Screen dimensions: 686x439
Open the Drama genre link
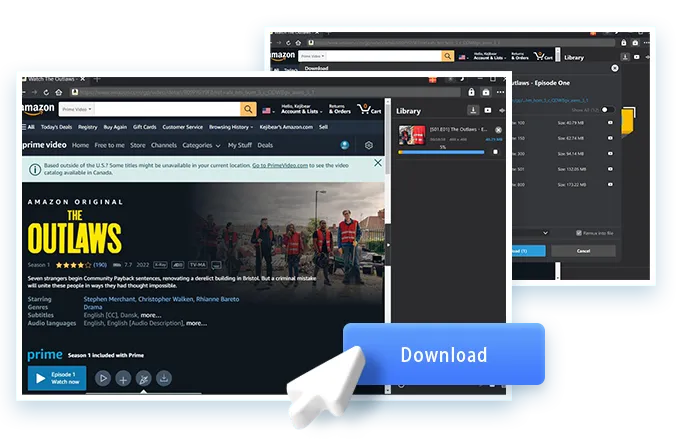tap(93, 307)
